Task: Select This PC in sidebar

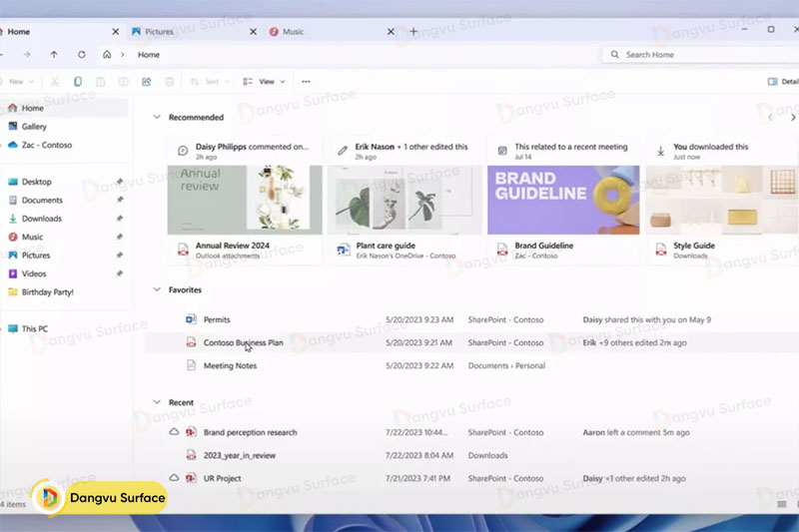Action: click(64, 328)
